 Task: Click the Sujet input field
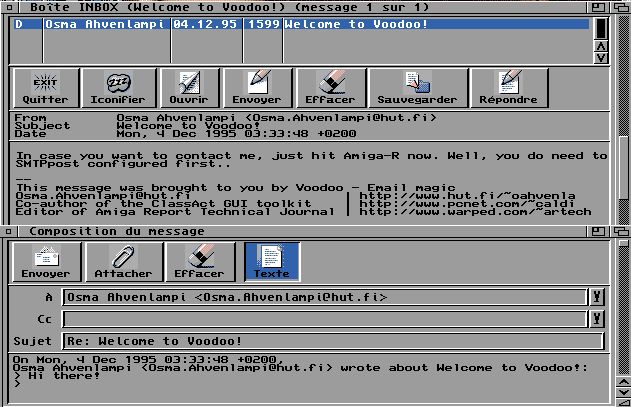coord(333,341)
